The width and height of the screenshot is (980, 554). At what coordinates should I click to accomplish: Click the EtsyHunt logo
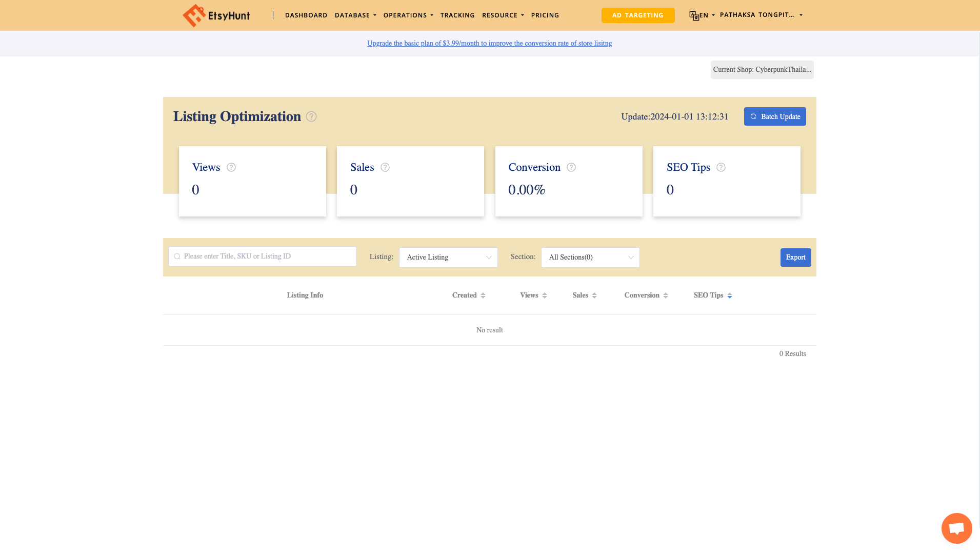click(216, 15)
